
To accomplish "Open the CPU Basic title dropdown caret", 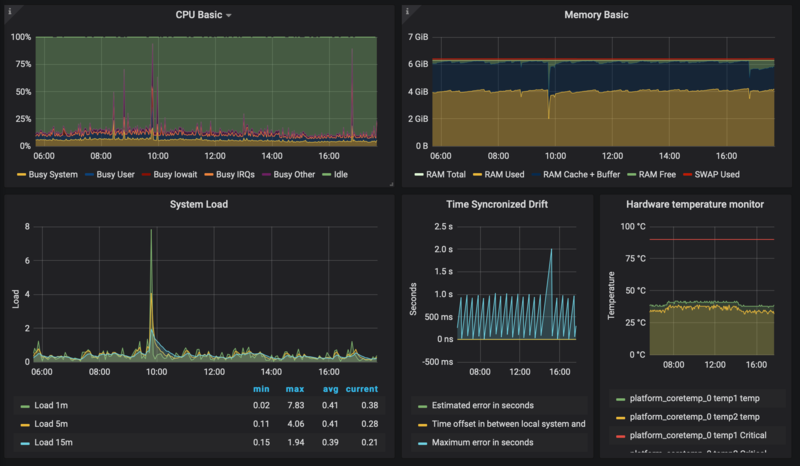I will pos(229,16).
